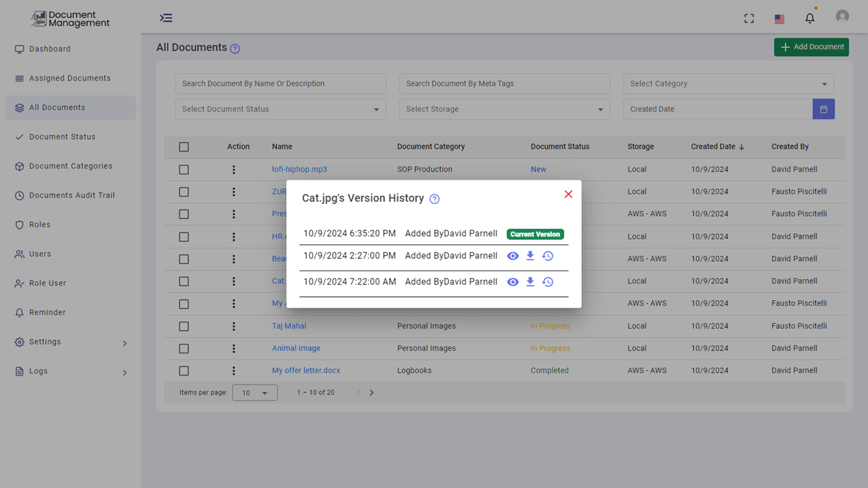
Task: Open the All Documents help icon
Action: click(x=235, y=48)
